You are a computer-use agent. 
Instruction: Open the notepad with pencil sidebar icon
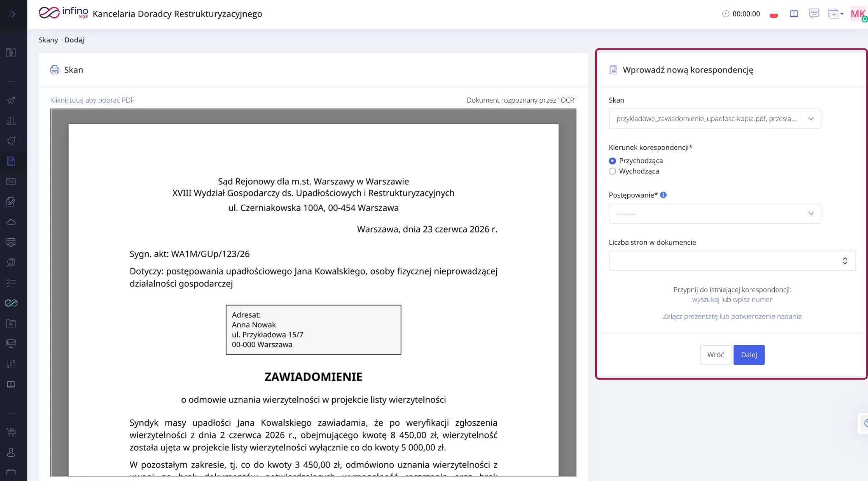coord(11,202)
